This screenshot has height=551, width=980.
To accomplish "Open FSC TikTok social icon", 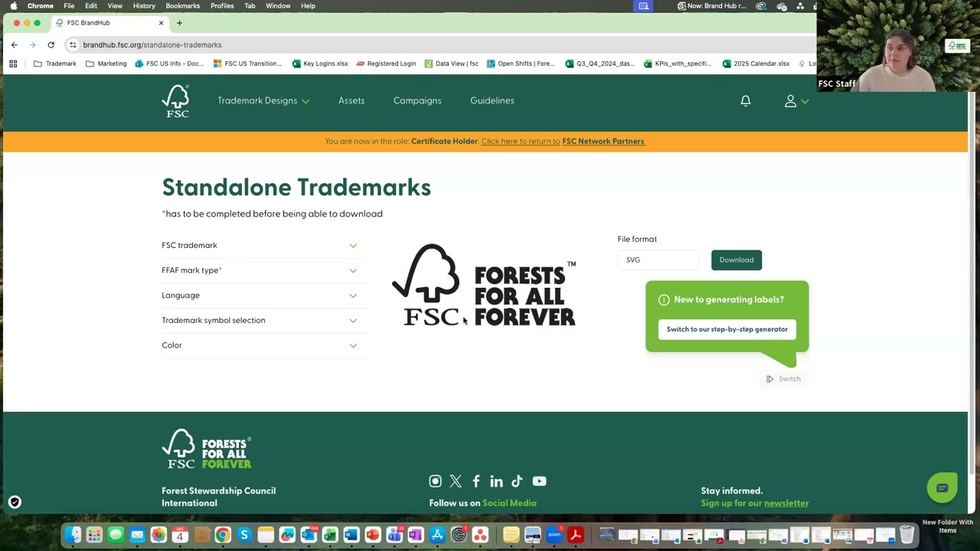I will 517,481.
